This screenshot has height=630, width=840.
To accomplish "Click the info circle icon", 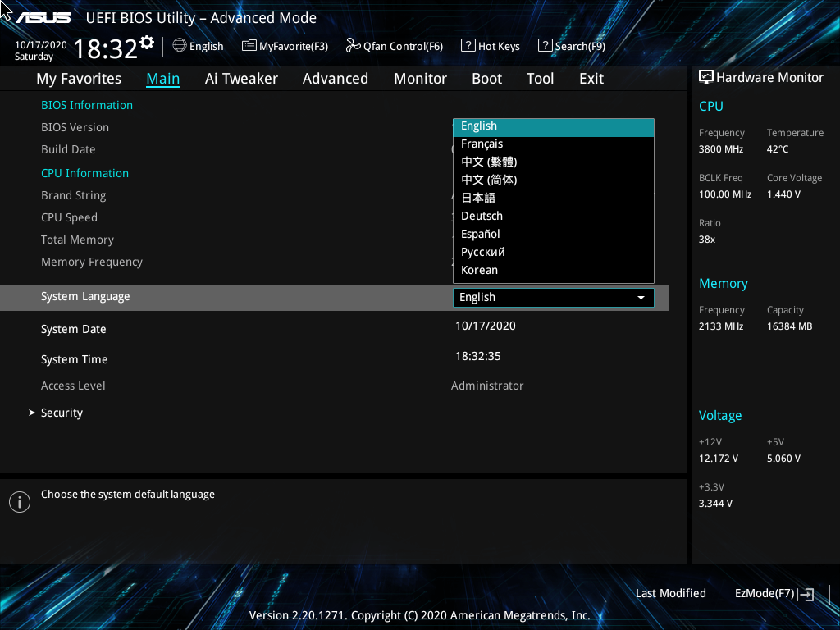I will [20, 502].
